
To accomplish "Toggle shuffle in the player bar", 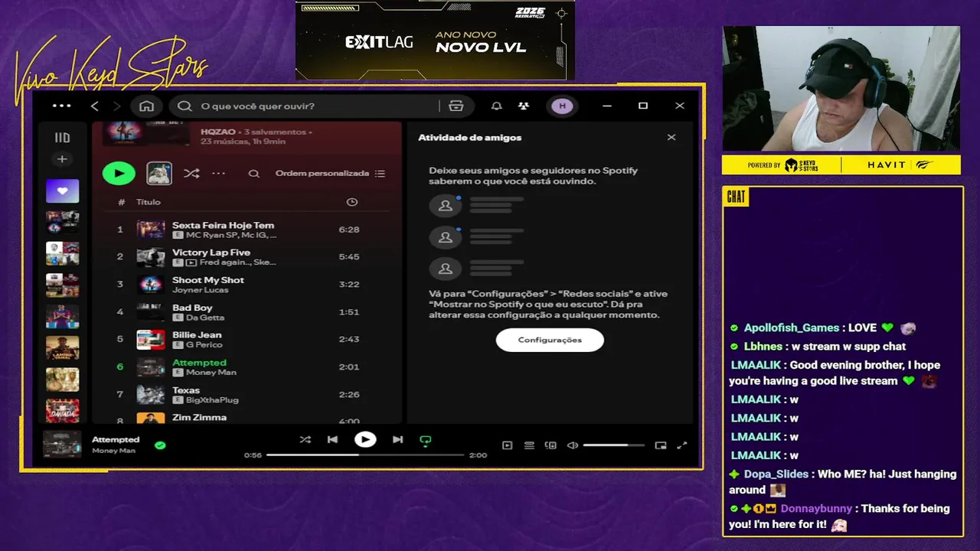I will tap(305, 439).
